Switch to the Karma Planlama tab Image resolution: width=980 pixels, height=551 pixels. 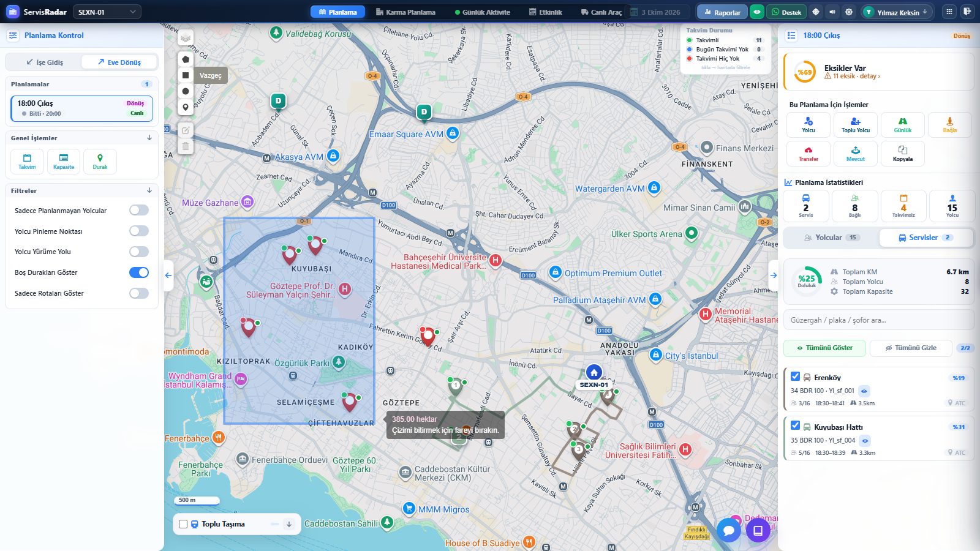pos(405,12)
